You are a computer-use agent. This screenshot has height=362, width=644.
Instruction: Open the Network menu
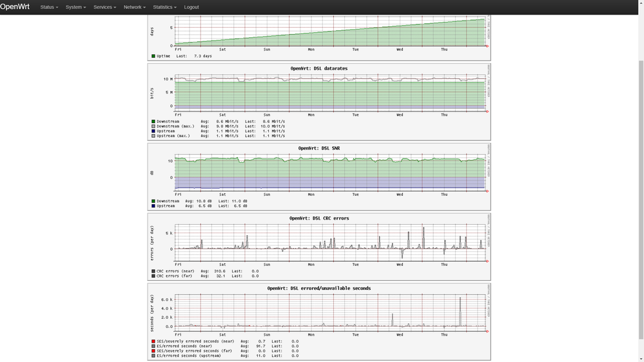134,7
